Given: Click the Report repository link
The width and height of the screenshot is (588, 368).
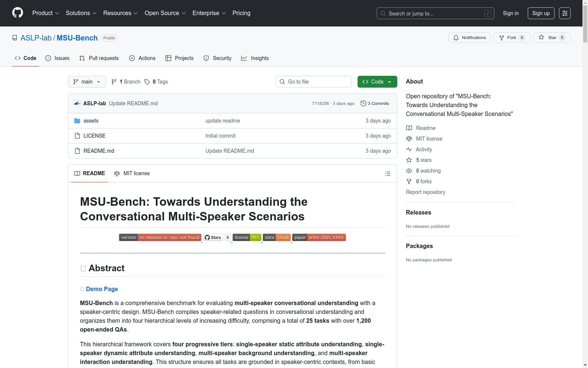Looking at the screenshot, I should tap(426, 192).
